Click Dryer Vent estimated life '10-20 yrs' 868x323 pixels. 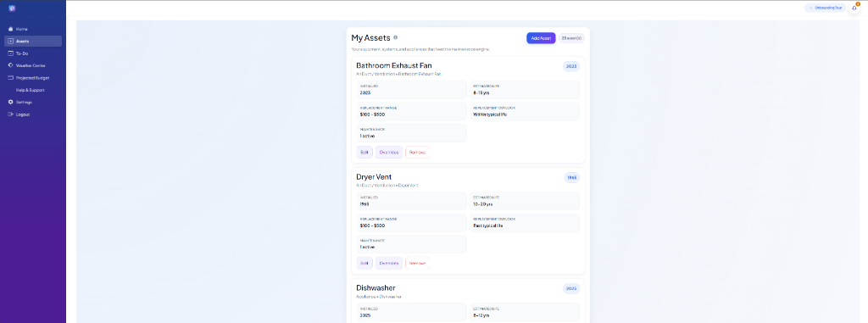(482, 203)
